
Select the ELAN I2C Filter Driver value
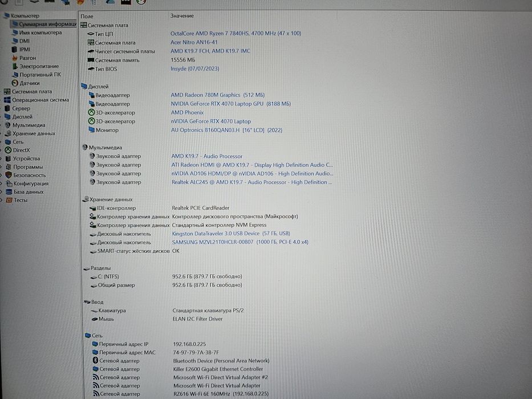pyautogui.click(x=197, y=319)
